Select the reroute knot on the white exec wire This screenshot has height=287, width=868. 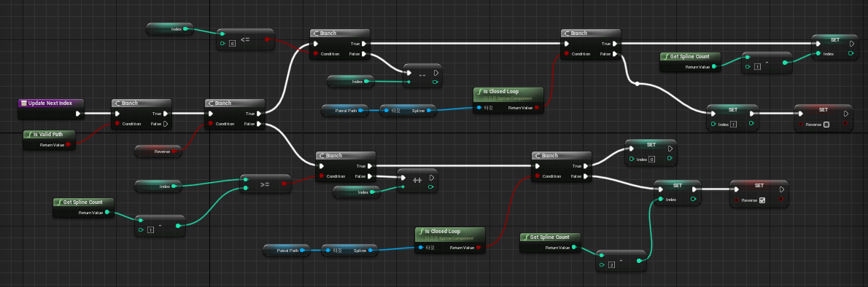(x=638, y=84)
